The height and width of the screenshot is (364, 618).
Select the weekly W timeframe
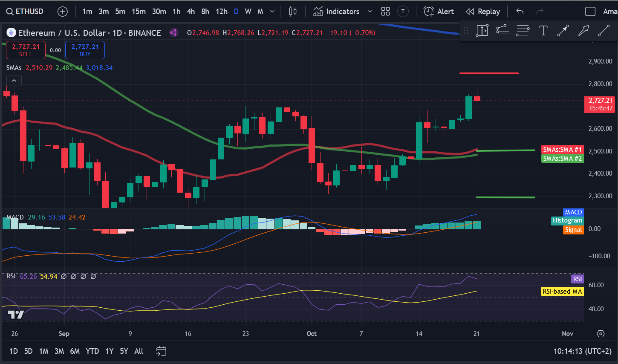click(x=248, y=12)
